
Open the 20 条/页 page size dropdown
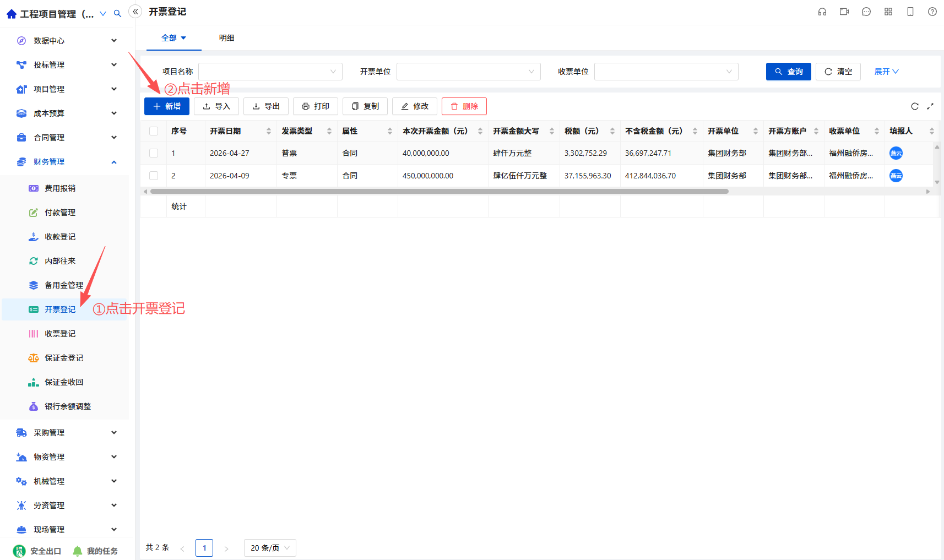coord(270,548)
